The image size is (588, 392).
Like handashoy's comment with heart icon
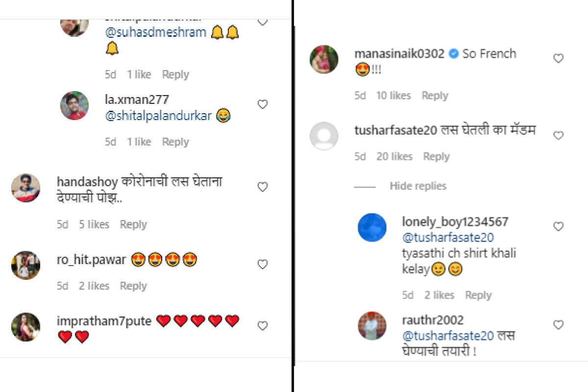(x=263, y=187)
